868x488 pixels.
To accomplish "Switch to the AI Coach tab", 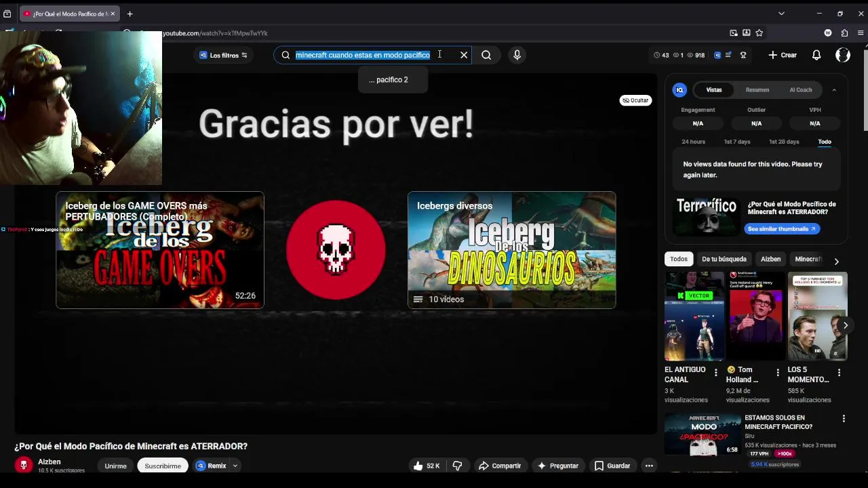I will click(801, 89).
